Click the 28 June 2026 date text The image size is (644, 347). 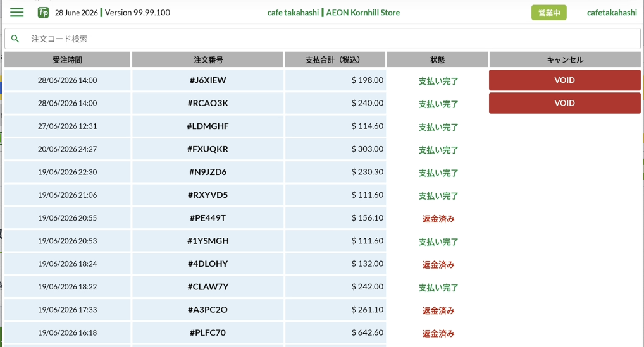pyautogui.click(x=77, y=13)
